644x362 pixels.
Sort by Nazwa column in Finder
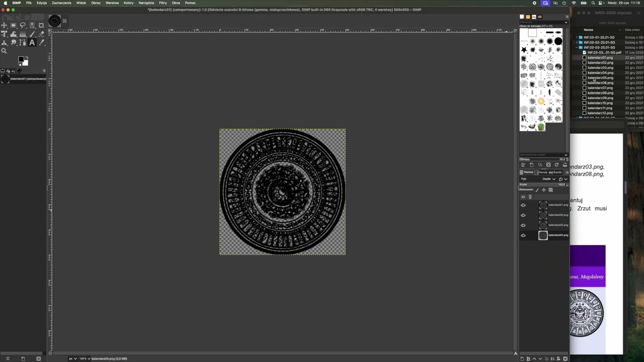[588, 30]
